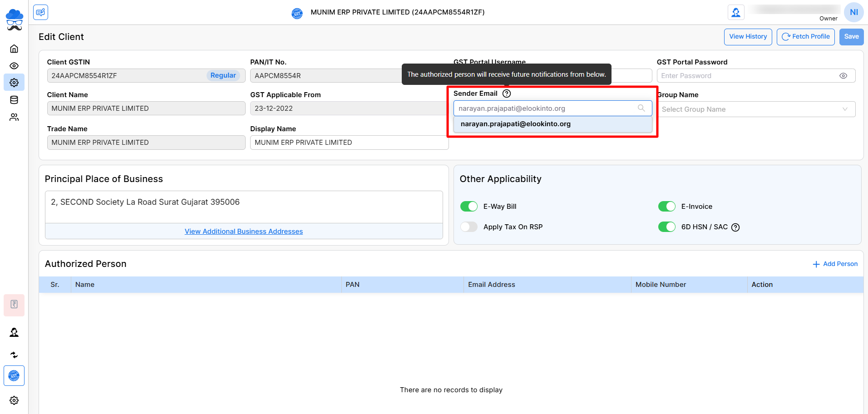Enable the Apply Tax On RSP toggle
Viewport: 868px width, 414px height.
469,227
